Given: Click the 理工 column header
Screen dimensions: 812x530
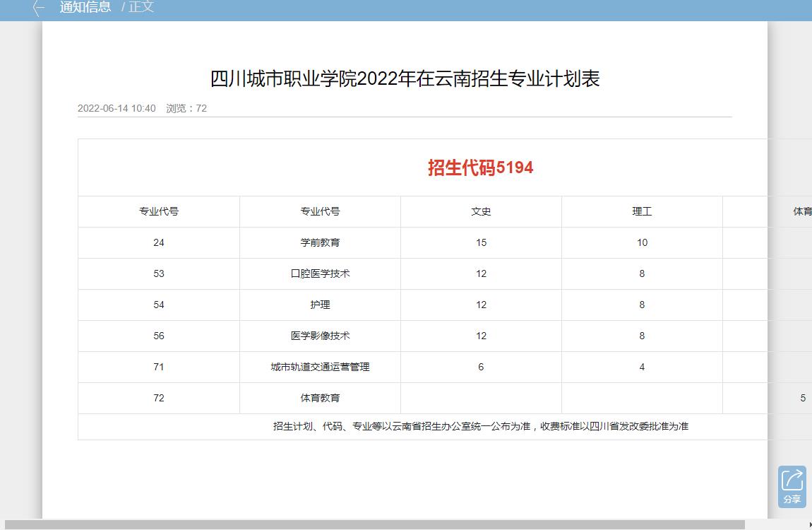Looking at the screenshot, I should [642, 211].
